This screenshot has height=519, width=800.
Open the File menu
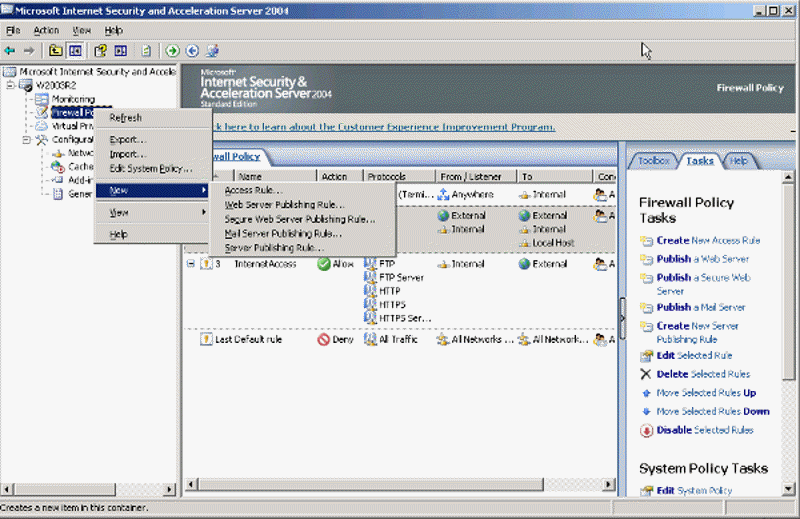point(13,31)
